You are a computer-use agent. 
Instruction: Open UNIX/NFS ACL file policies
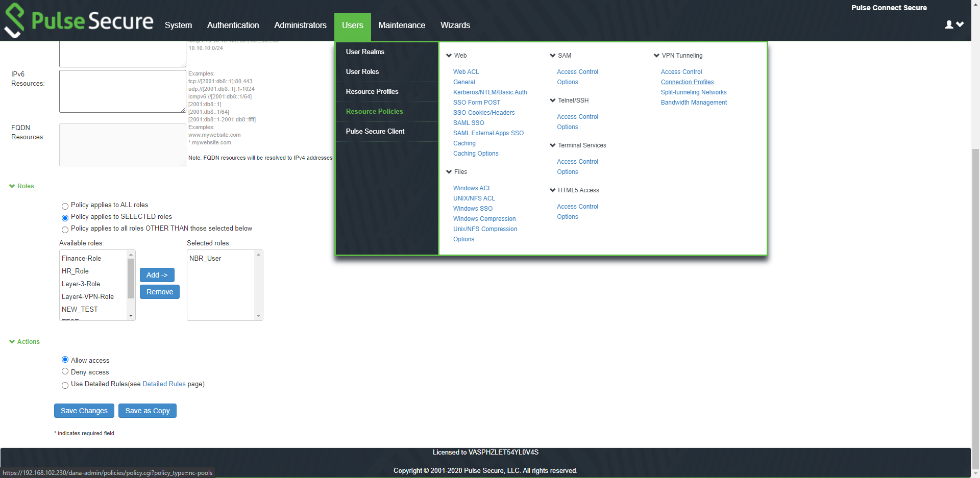(474, 198)
